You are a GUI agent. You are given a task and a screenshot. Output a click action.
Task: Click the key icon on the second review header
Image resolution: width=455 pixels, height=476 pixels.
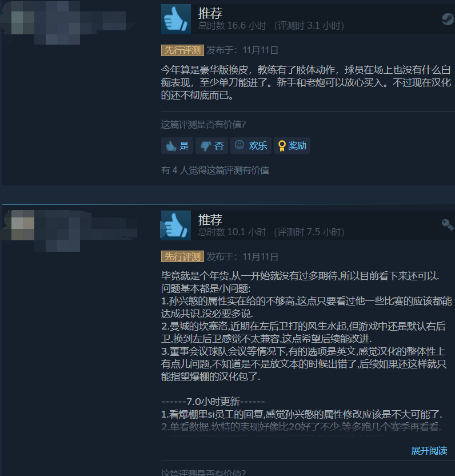[x=448, y=225]
